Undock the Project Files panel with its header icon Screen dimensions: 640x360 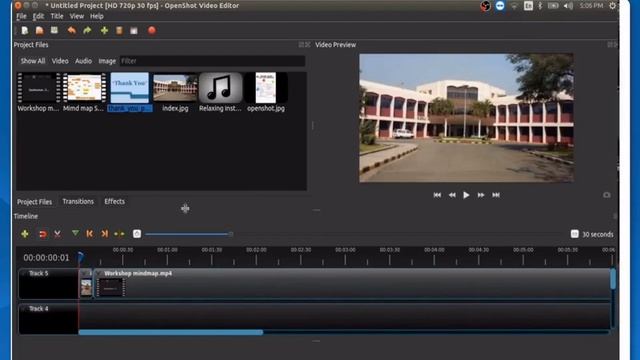point(302,44)
